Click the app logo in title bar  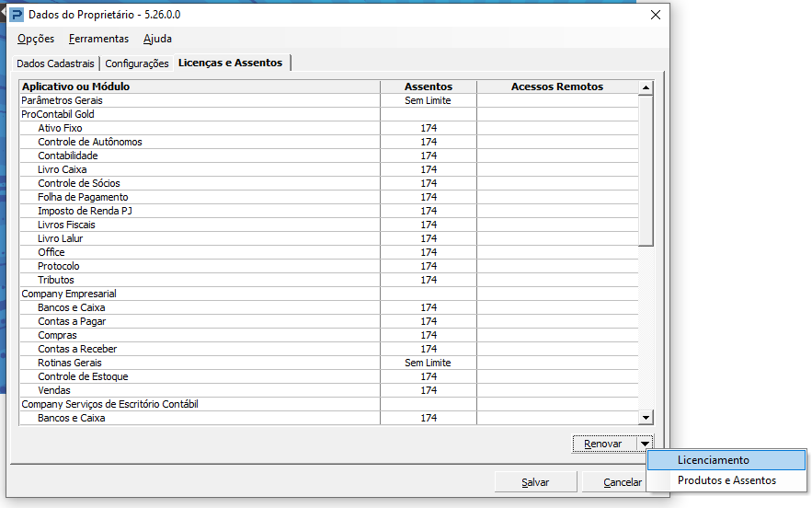(x=17, y=15)
